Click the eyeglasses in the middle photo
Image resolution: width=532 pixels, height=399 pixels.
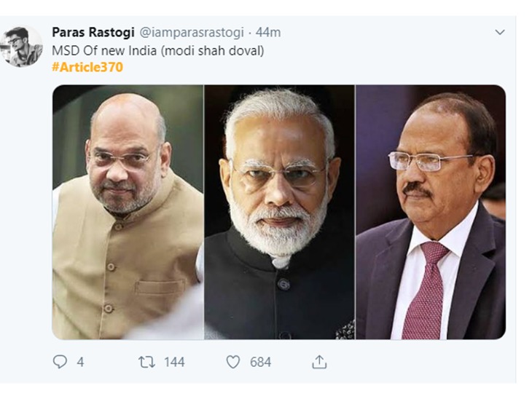[x=281, y=175]
